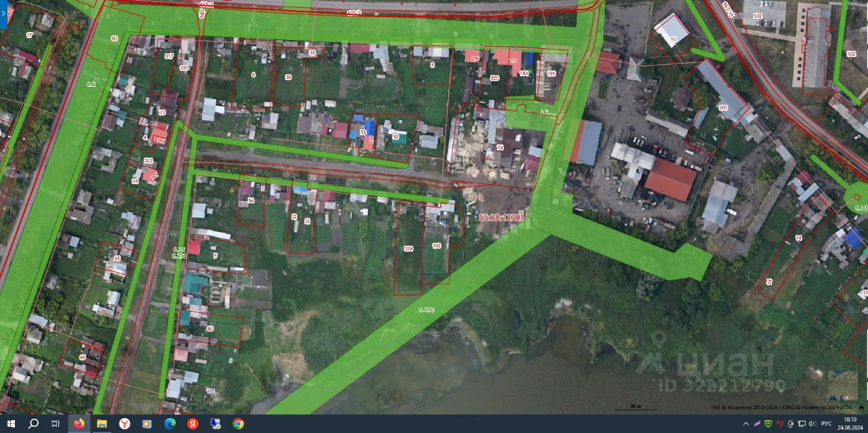Switch keyboard language from РУС

coord(827,423)
